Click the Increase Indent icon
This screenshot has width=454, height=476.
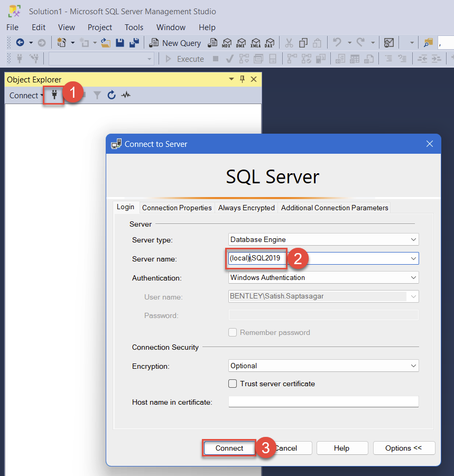pos(437,59)
